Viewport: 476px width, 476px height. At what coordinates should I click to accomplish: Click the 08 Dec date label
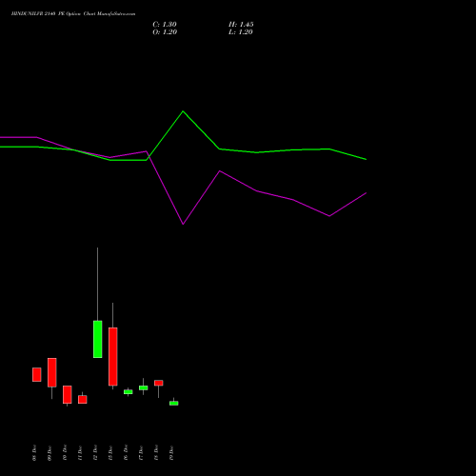pyautogui.click(x=34, y=453)
